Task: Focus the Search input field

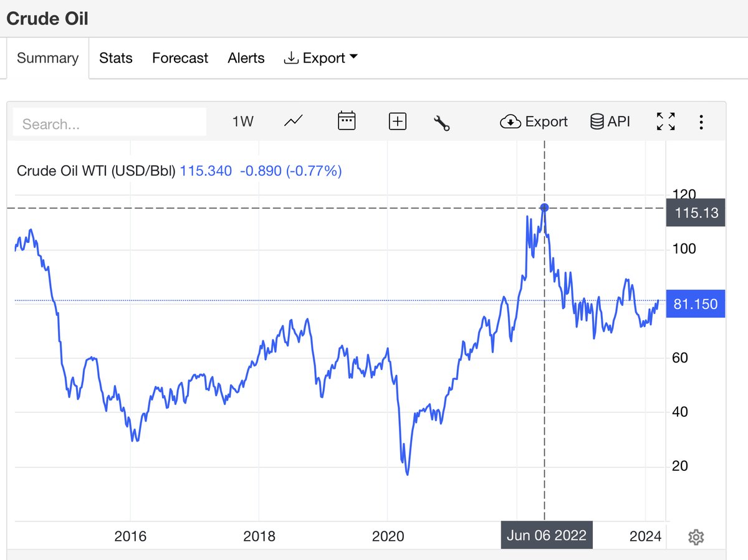Action: 110,122
